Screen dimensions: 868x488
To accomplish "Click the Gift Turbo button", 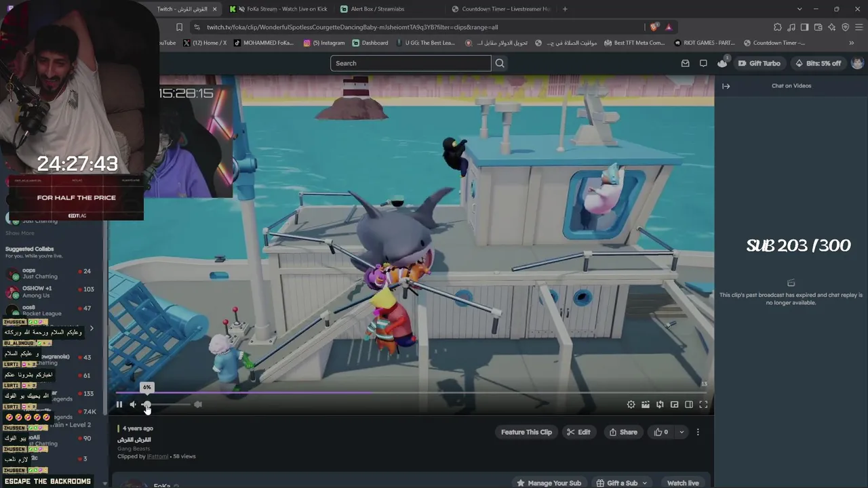I will 759,63.
